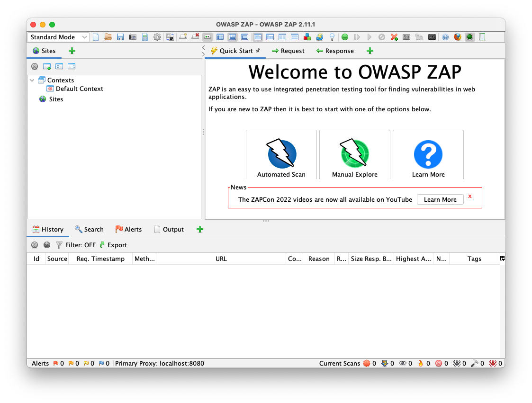Screen dimensions: 532x403
Task: Click the Continue play arrow icon
Action: (x=370, y=37)
